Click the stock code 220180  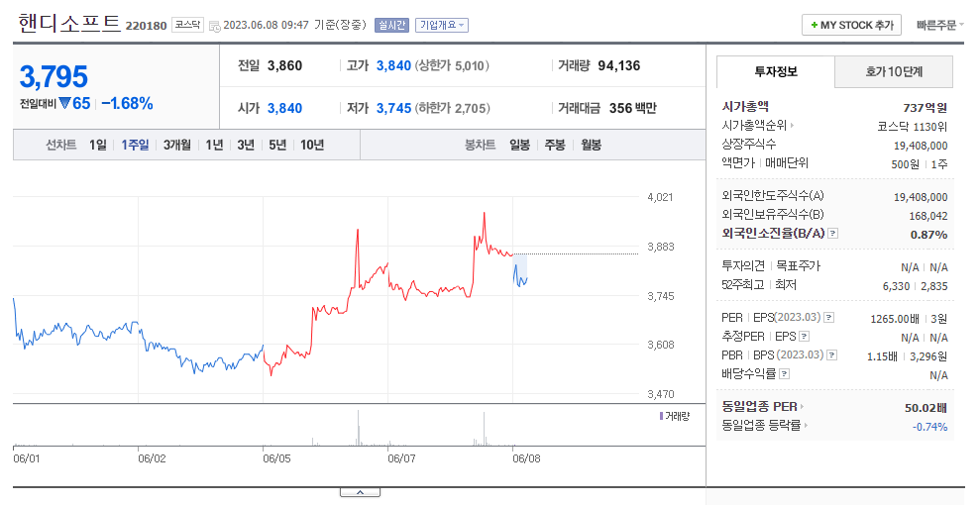(x=147, y=26)
